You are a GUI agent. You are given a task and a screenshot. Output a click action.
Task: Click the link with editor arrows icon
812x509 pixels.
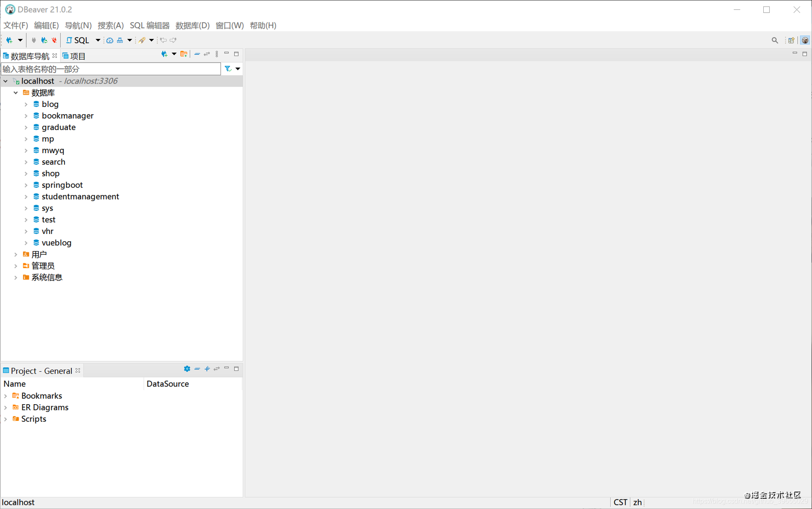click(207, 54)
